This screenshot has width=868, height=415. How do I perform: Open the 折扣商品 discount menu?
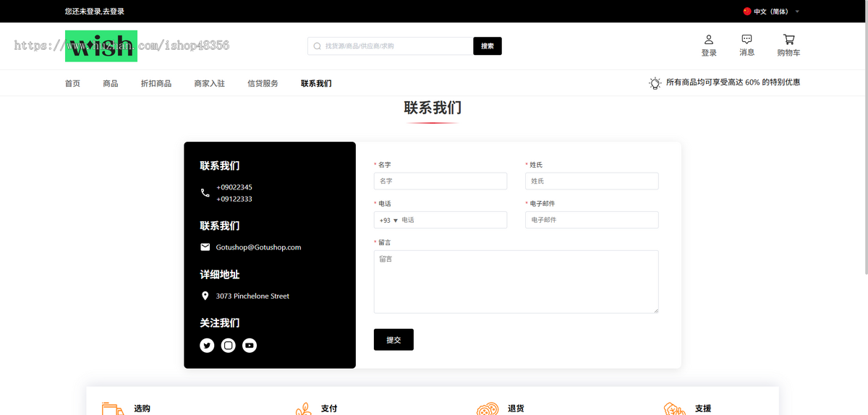156,83
